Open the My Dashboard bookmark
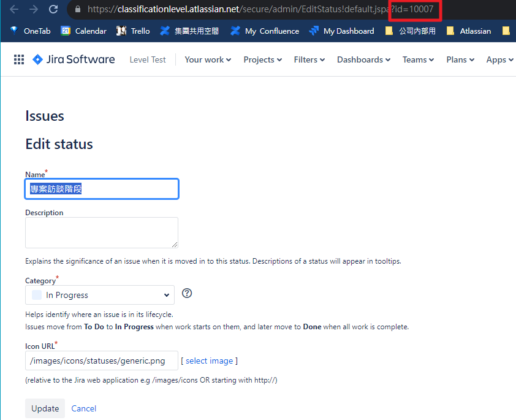516x420 pixels. (341, 31)
